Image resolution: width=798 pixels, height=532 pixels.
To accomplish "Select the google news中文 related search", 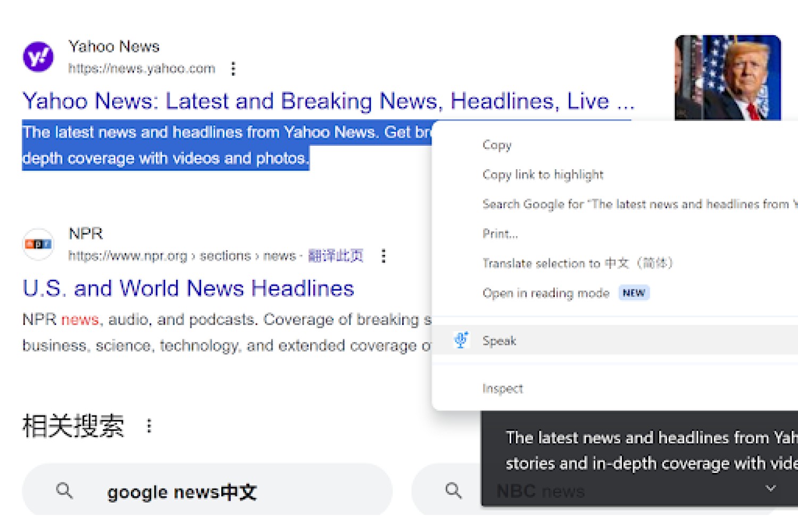I will (207, 491).
